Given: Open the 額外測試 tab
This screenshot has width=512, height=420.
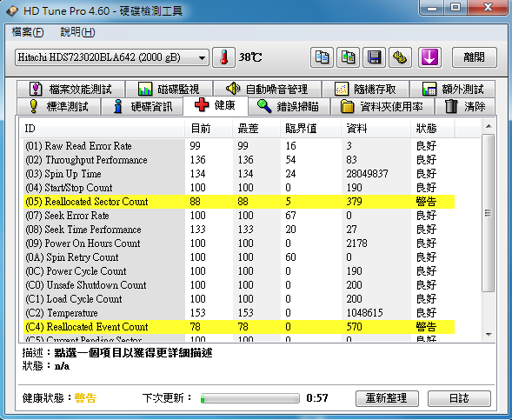Looking at the screenshot, I should pyautogui.click(x=452, y=89).
